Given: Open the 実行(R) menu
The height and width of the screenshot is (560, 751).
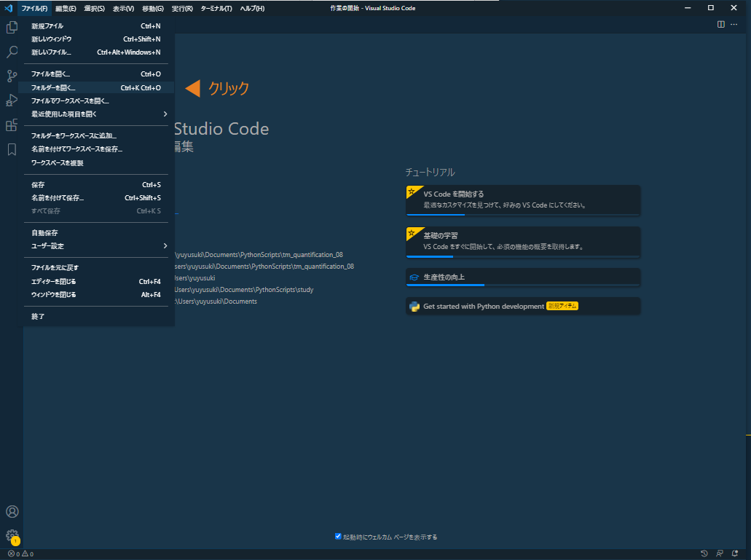Looking at the screenshot, I should 182,9.
